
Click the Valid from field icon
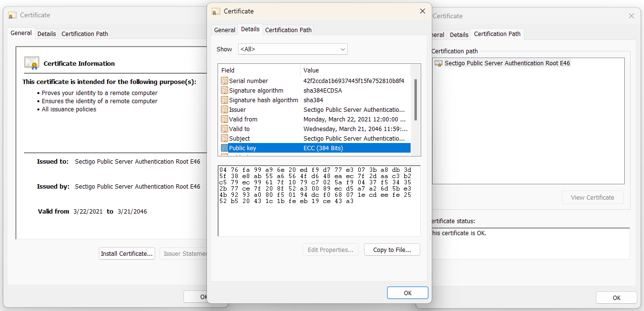coord(224,119)
